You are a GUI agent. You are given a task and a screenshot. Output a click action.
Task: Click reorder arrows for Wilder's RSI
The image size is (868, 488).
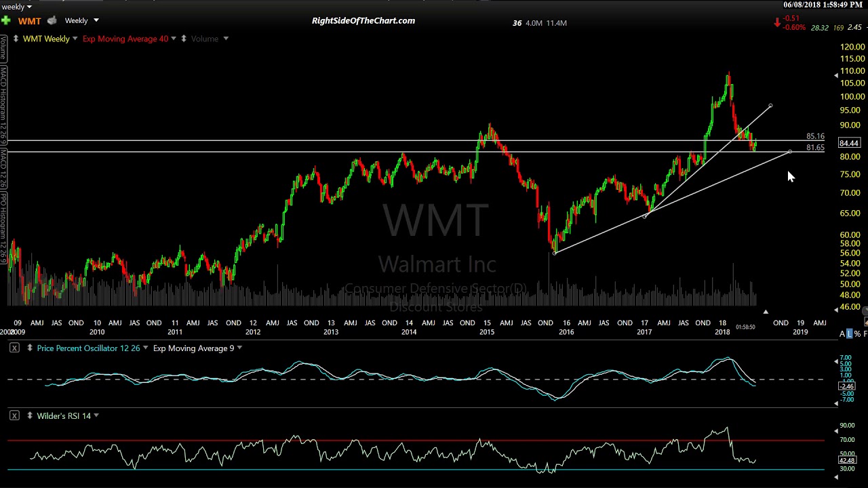[30, 415]
